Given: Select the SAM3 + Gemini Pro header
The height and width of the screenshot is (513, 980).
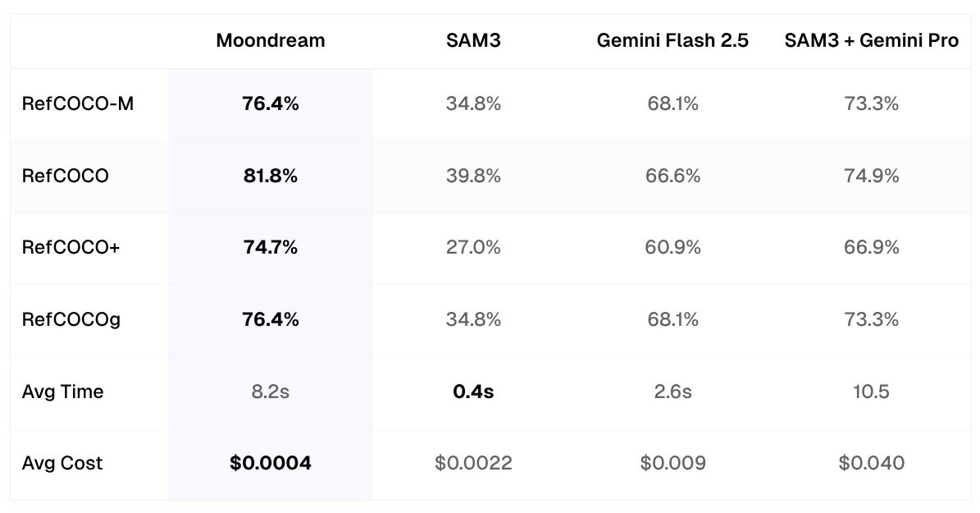Looking at the screenshot, I should pos(871,40).
